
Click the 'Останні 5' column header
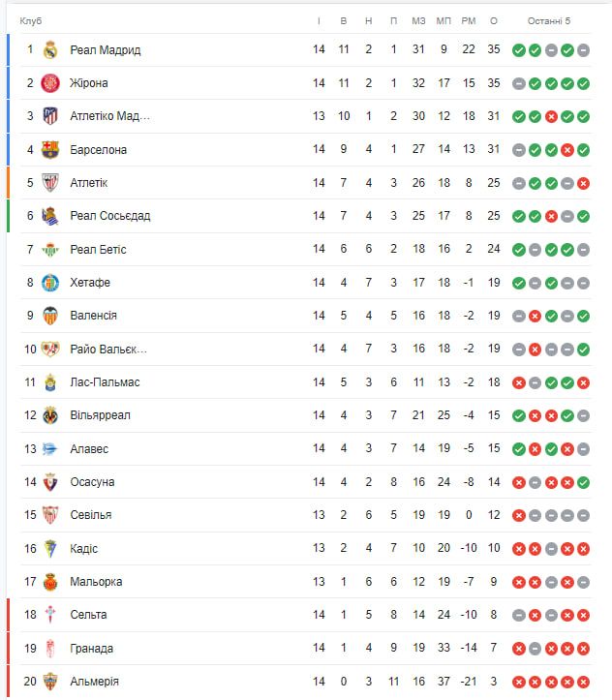[549, 21]
